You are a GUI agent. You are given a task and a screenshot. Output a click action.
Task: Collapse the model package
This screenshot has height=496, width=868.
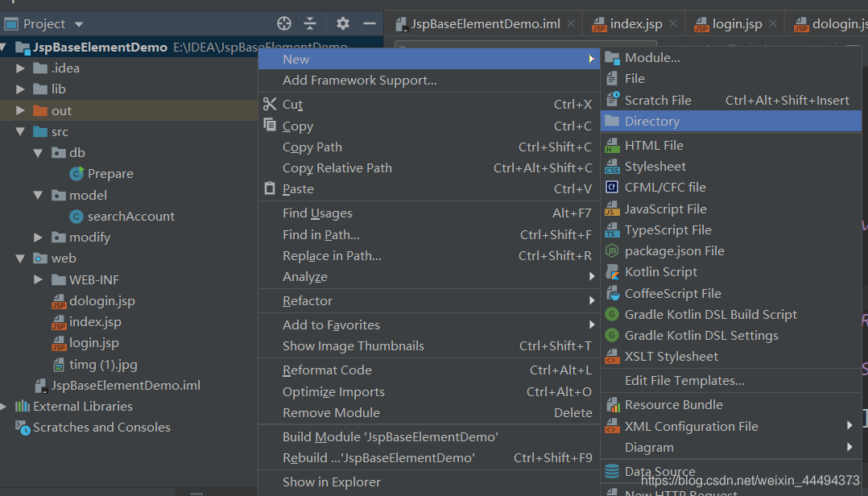coord(38,196)
